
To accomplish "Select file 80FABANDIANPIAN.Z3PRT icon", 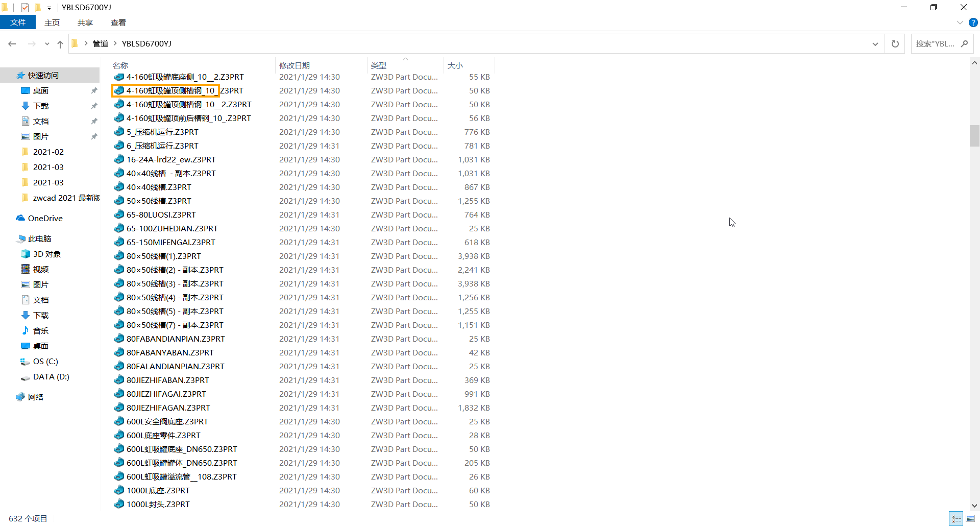I will [119, 339].
